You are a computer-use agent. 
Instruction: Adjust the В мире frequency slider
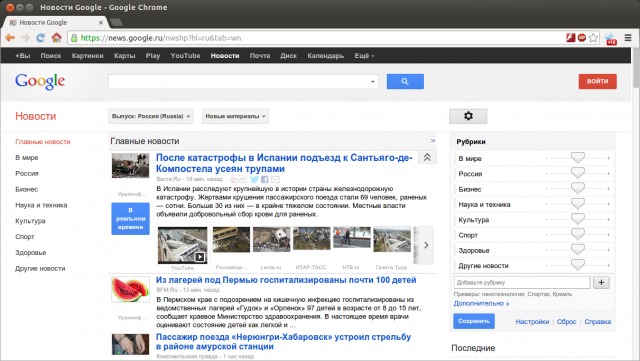578,158
